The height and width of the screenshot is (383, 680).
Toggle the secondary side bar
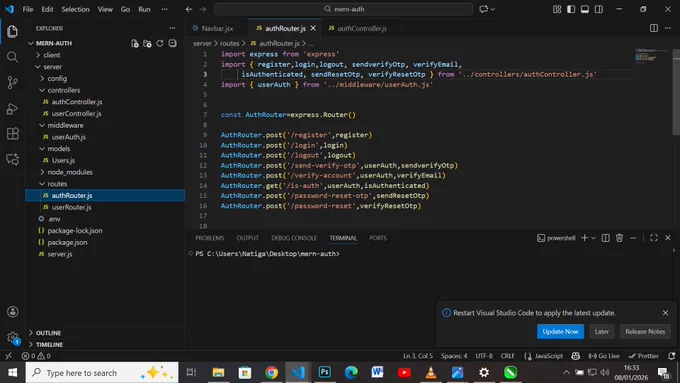pos(598,9)
